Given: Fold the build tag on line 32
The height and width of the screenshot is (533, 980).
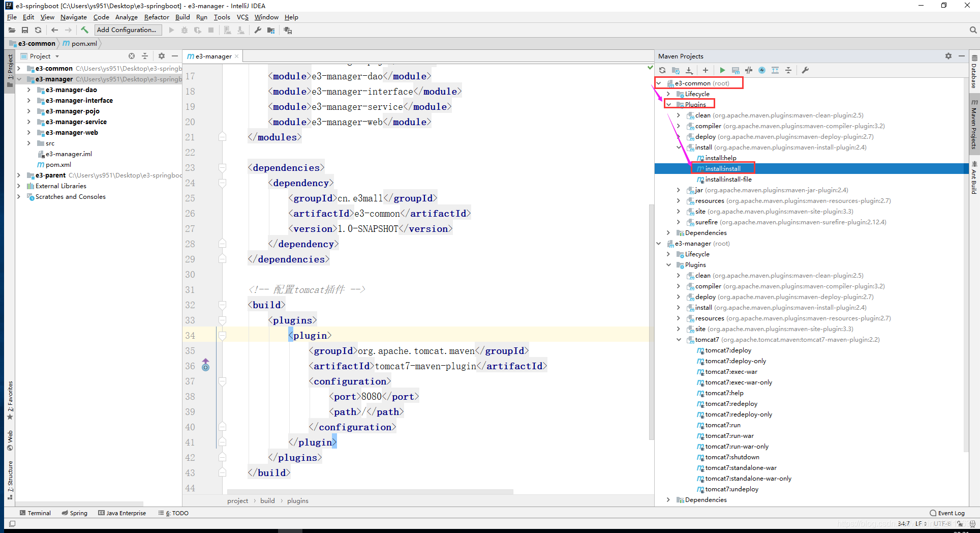Looking at the screenshot, I should [222, 305].
